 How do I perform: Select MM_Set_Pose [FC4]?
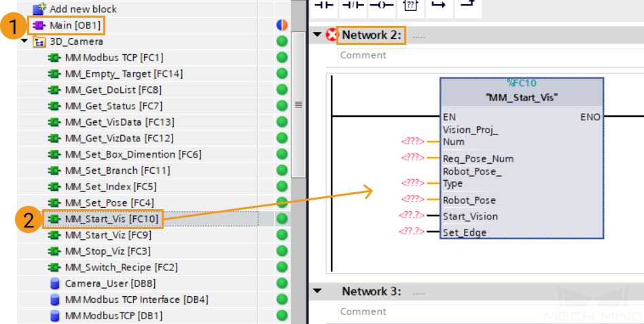109,203
